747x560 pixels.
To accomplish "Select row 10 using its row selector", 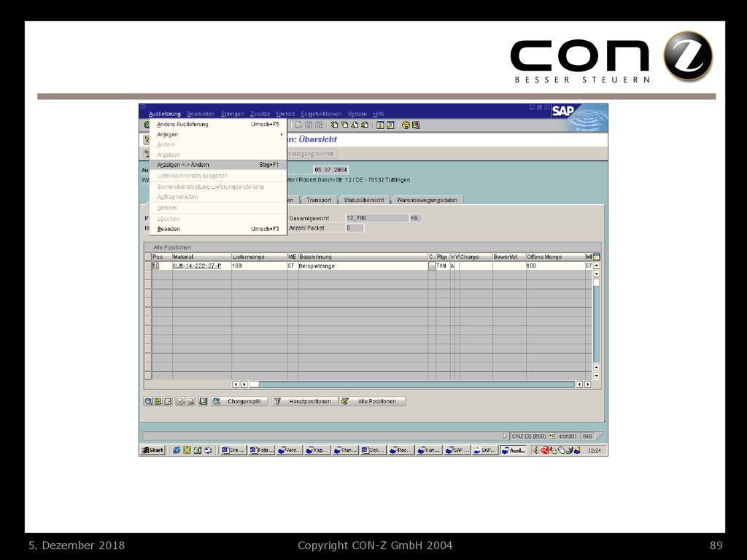I will pos(147,266).
